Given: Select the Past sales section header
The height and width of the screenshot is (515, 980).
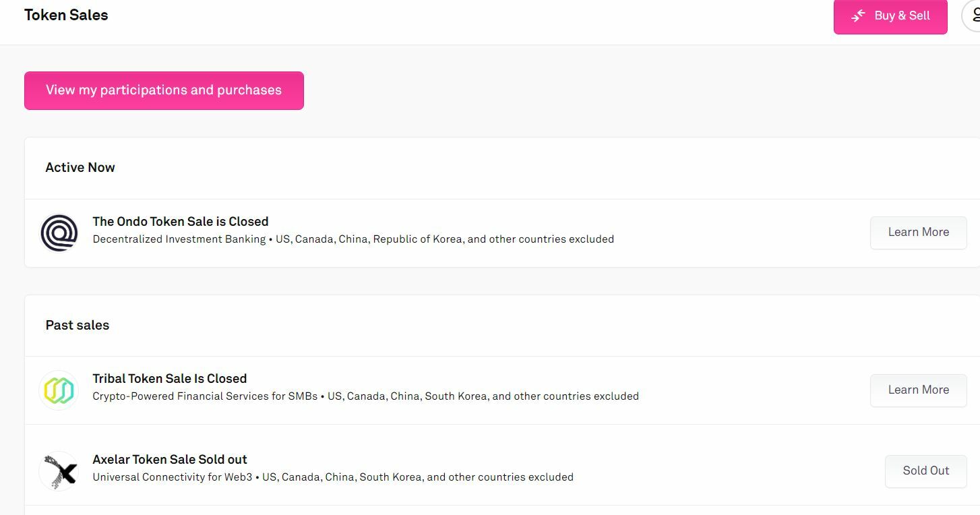Looking at the screenshot, I should click(78, 325).
